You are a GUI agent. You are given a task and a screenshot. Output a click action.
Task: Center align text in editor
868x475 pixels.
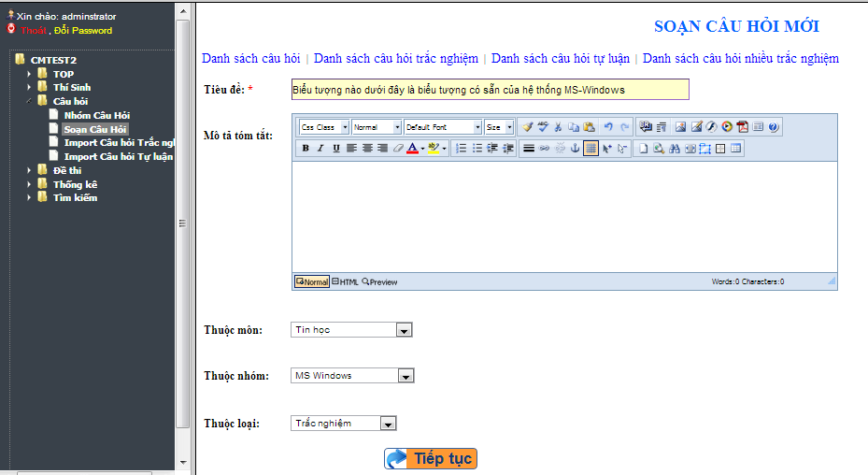(367, 148)
